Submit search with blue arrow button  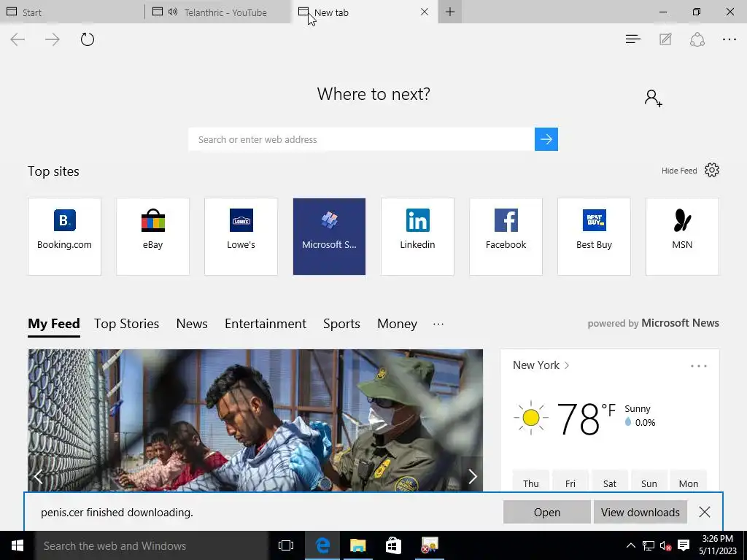(546, 139)
